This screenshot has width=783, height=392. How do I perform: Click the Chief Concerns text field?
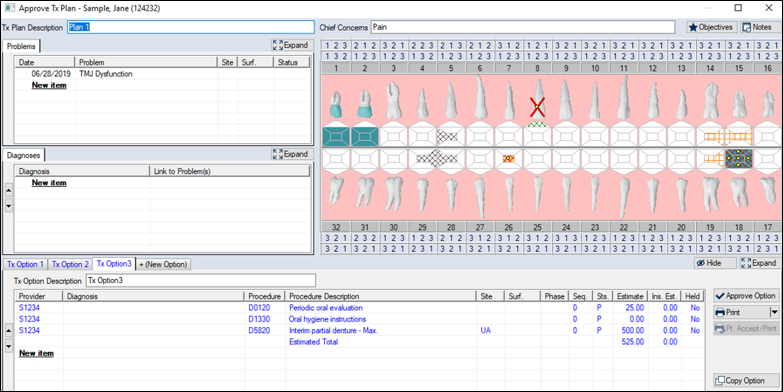click(523, 27)
